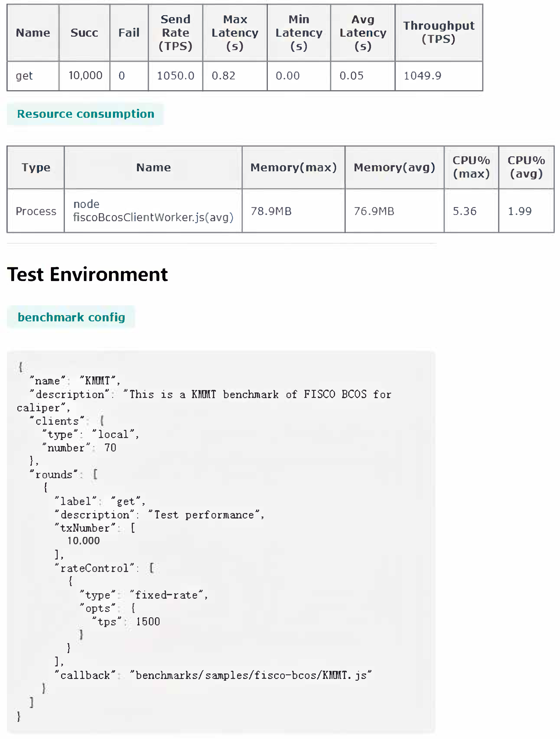Click the Test Environment title
Image resolution: width=560 pixels, height=739 pixels.
coord(87,275)
